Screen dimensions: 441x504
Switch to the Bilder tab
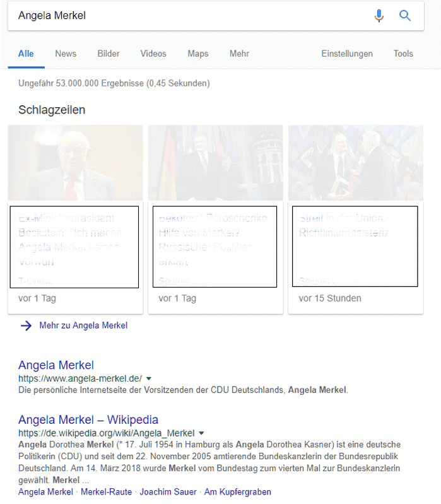[109, 54]
